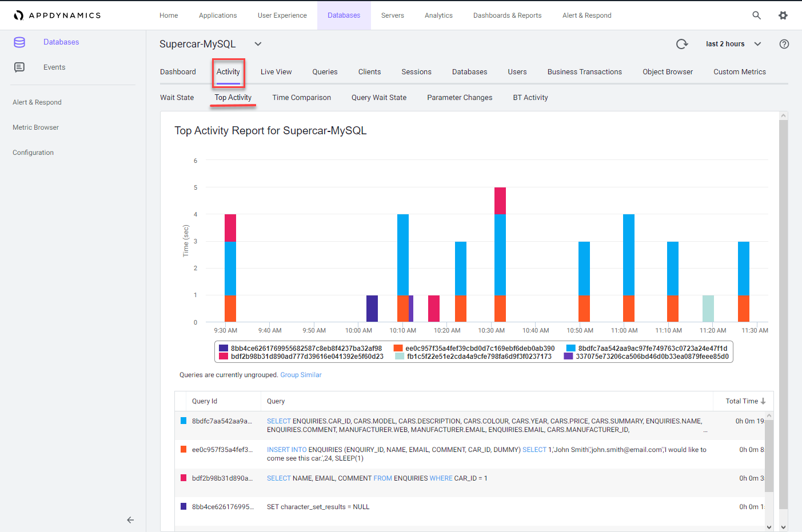Refresh data with the reload icon
The width and height of the screenshot is (802, 532).
tap(682, 44)
